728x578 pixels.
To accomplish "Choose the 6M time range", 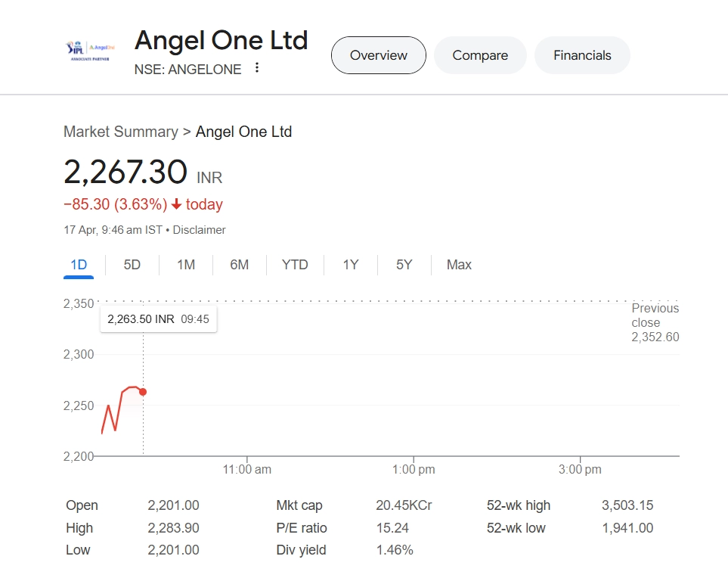I will (240, 265).
